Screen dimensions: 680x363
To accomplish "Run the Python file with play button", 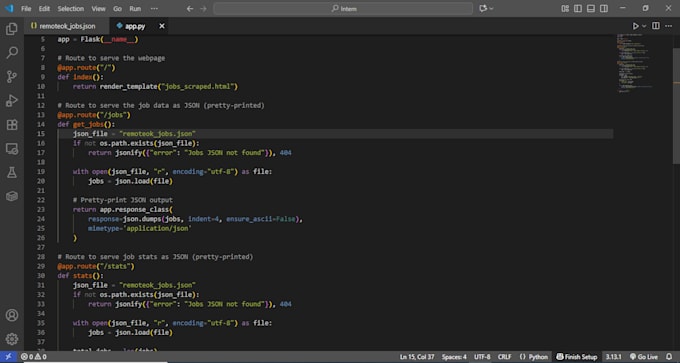I will [x=635, y=26].
